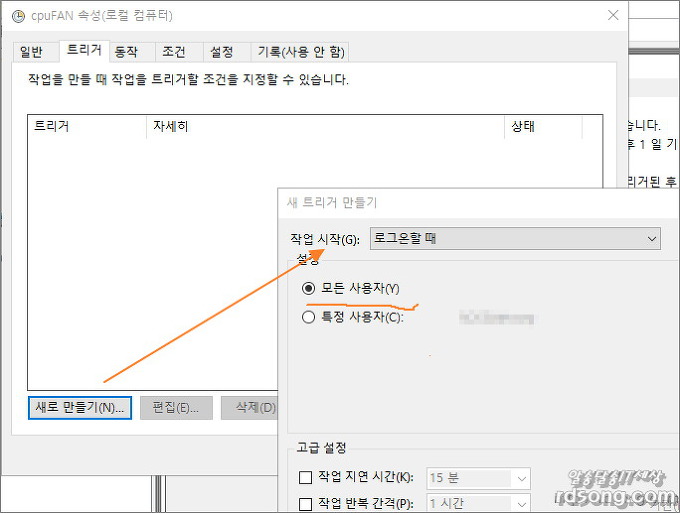Click the 자세히 column header
Viewport: 680px width, 513px height.
[170, 127]
